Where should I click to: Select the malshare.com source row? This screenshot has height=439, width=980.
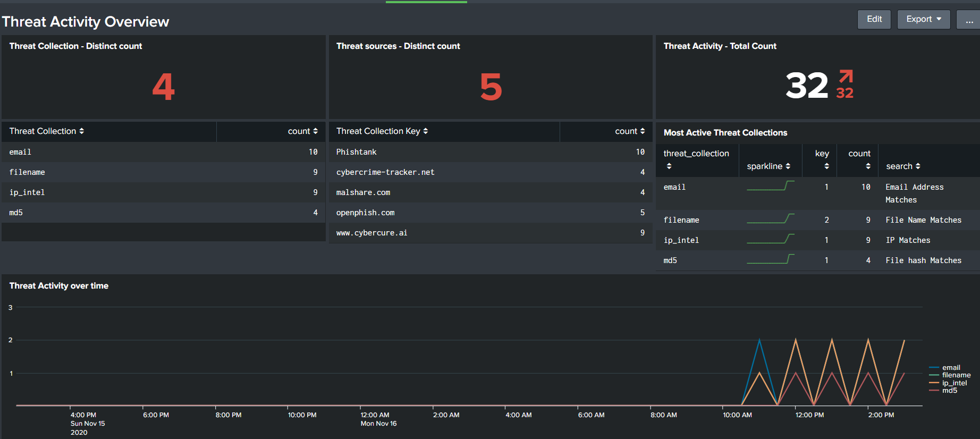491,192
